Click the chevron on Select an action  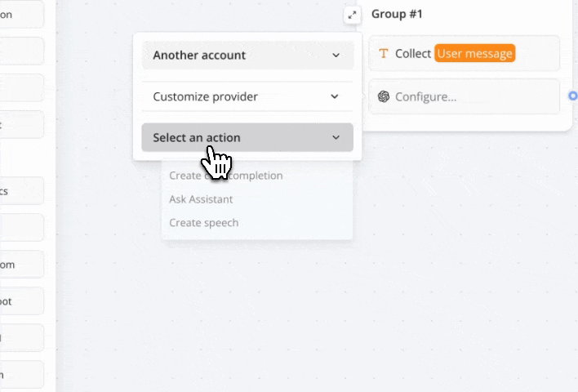click(336, 138)
